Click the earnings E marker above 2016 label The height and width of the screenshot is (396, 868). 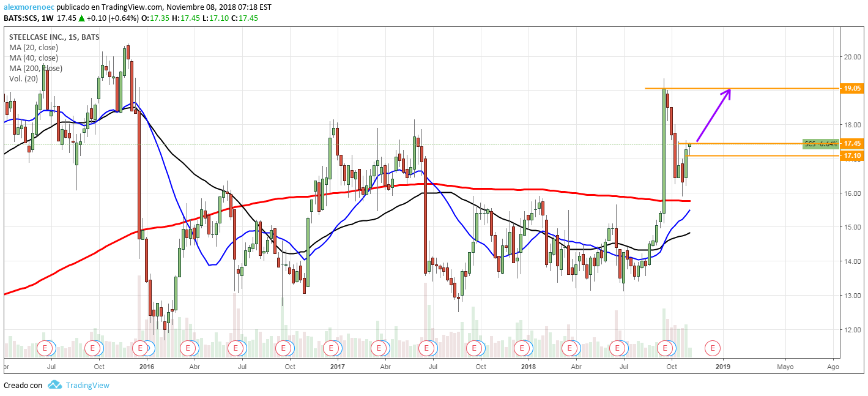coord(141,348)
